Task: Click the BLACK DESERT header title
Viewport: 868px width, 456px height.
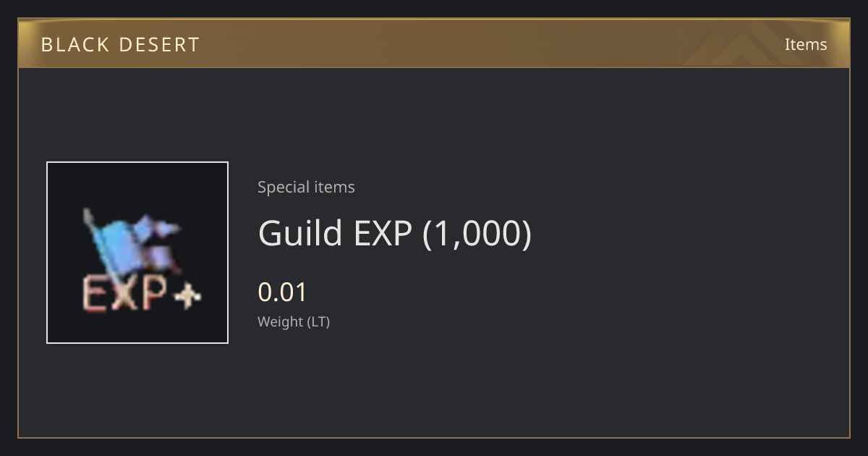Action: pos(120,44)
